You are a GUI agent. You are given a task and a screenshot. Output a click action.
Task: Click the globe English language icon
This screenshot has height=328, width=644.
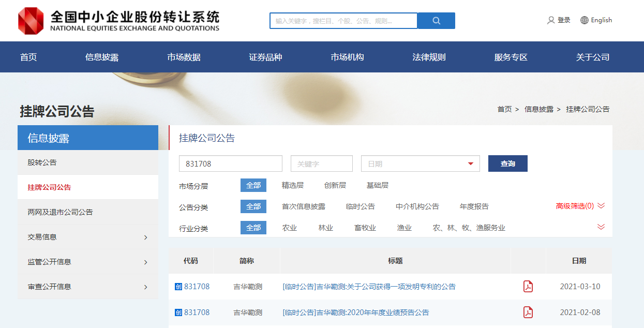[x=585, y=20]
